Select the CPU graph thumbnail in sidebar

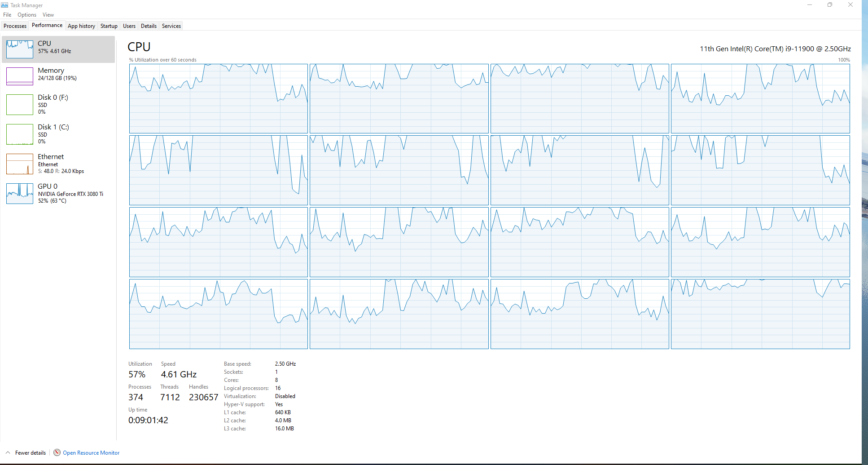[x=19, y=49]
